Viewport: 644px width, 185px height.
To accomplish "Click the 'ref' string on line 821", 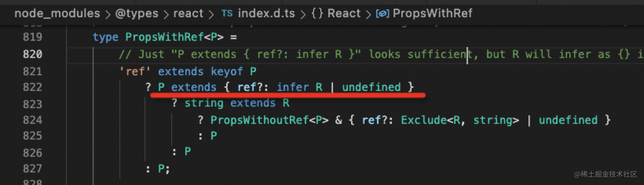I will (135, 72).
